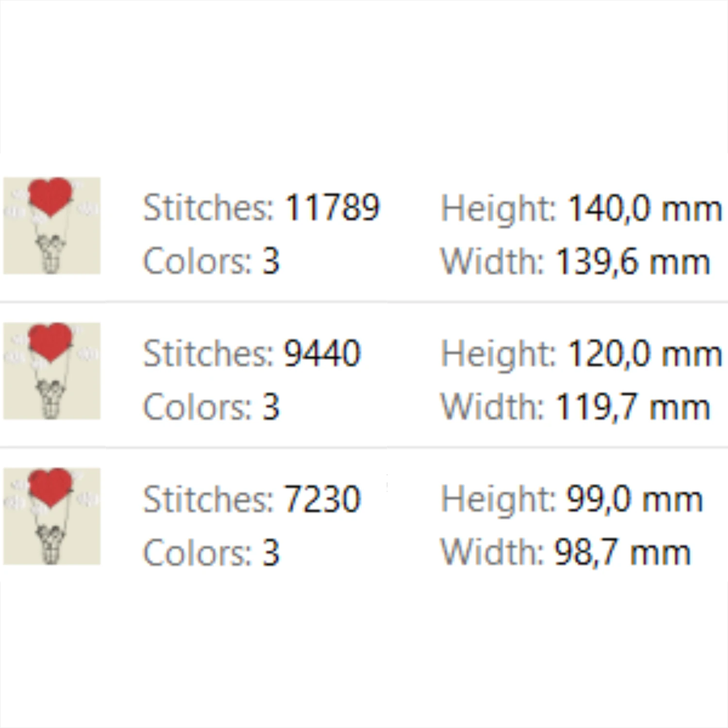Click the Width 139,6 mm value

coord(632,262)
